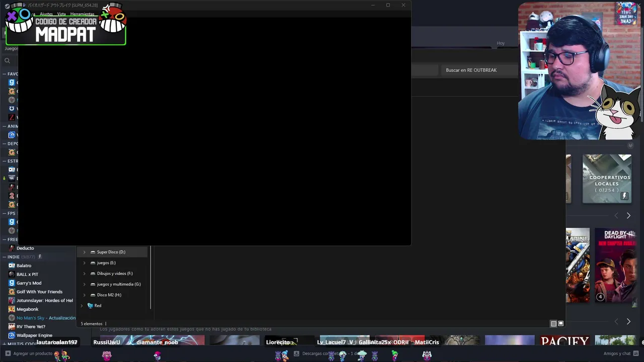This screenshot has width=644, height=362.
Task: Click the Megabonk game icon
Action: click(12, 309)
